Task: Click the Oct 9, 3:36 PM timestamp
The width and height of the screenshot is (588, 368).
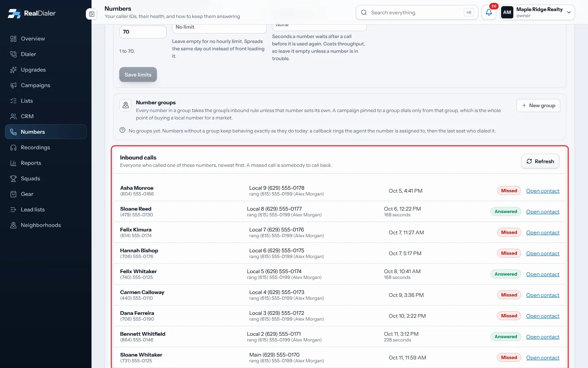Action: click(x=406, y=295)
